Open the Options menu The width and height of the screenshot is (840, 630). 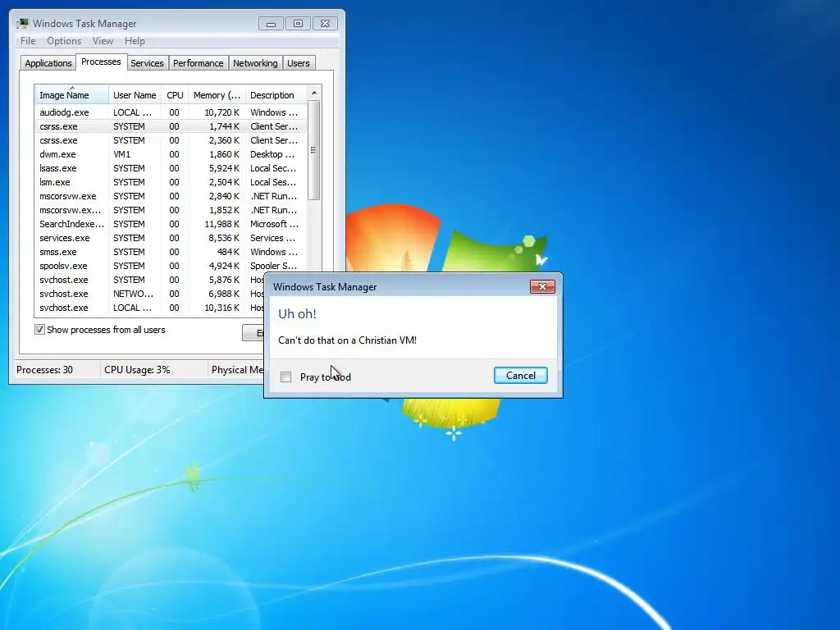(x=64, y=41)
